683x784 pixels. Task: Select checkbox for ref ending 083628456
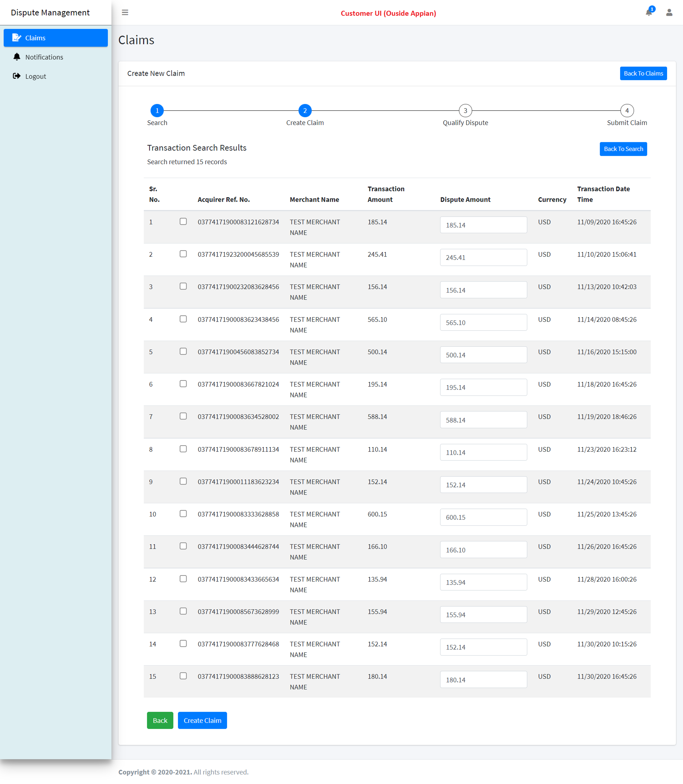(x=183, y=286)
